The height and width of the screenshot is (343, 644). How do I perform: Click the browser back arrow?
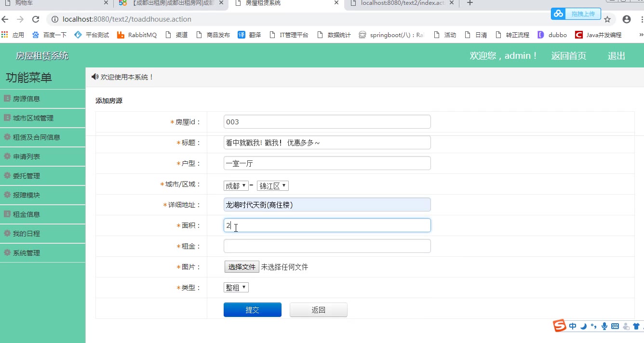5,19
